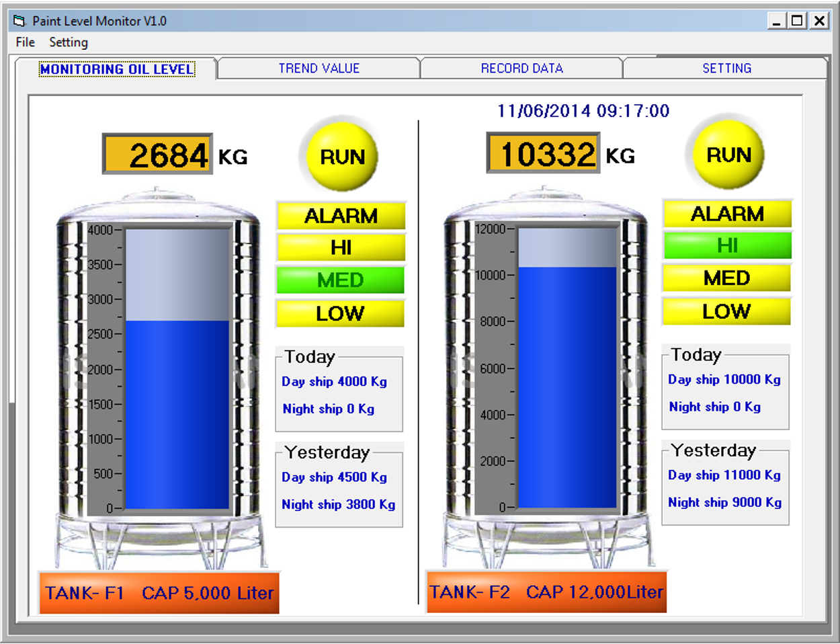Open the Setting menu

pos(69,42)
